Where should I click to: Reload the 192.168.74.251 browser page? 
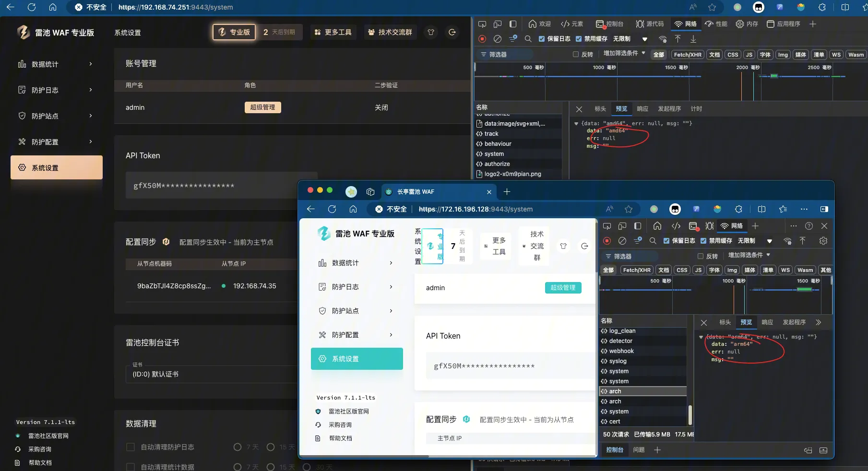coord(32,7)
